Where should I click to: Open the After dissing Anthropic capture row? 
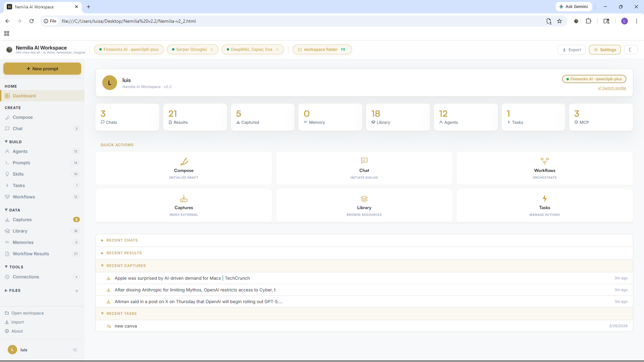click(364, 290)
